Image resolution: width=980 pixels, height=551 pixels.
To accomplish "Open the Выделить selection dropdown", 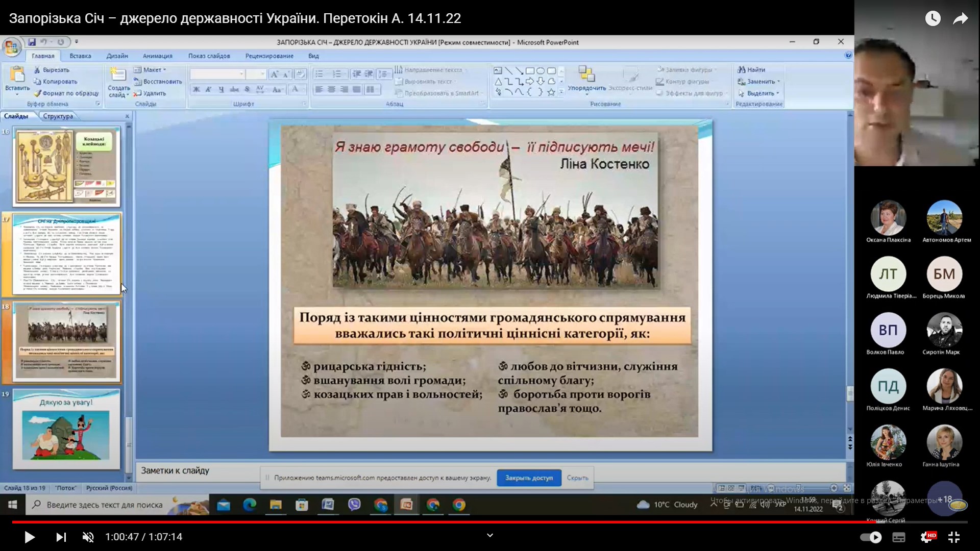I will pos(759,93).
